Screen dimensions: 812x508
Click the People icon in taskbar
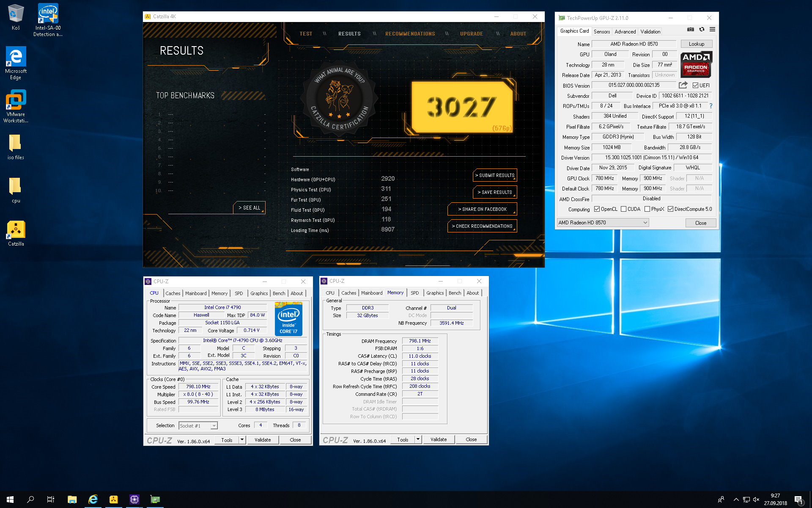721,500
